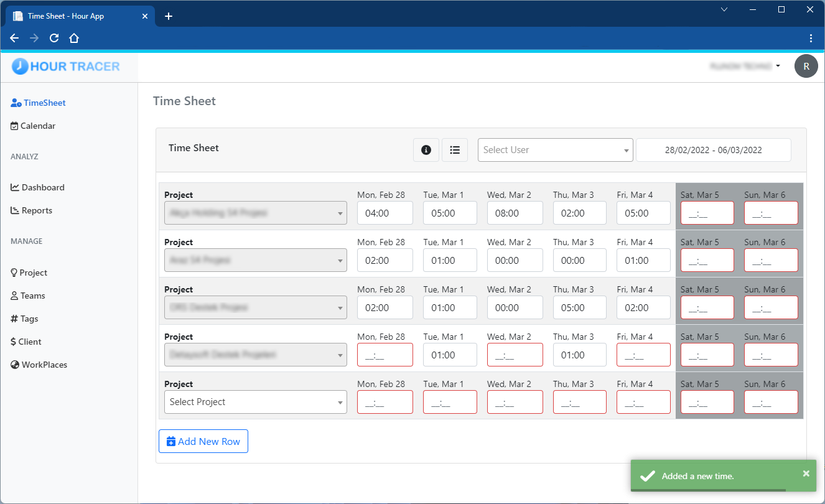This screenshot has height=504, width=825.
Task: Open Teams in sidebar
Action: coord(28,296)
